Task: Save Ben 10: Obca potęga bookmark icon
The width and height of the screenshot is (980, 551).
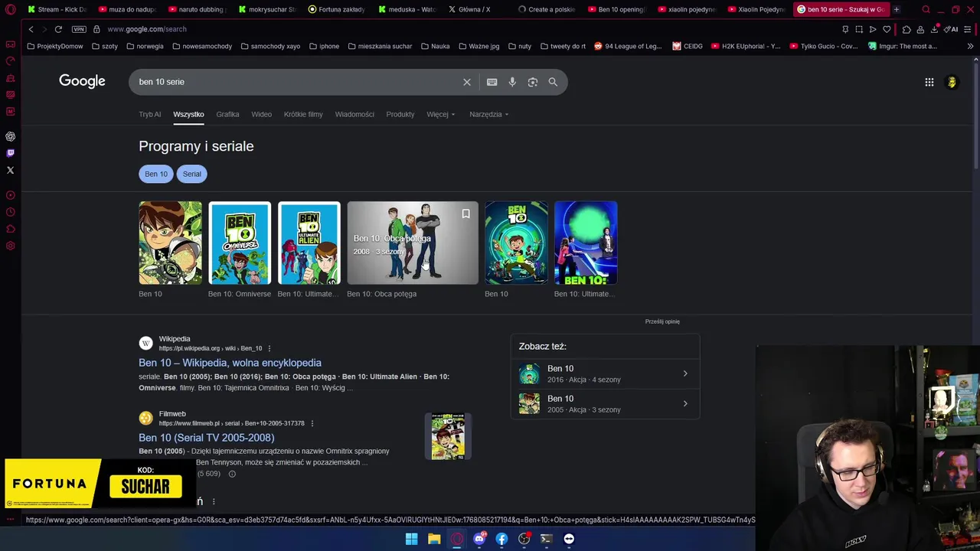Action: [x=465, y=214]
